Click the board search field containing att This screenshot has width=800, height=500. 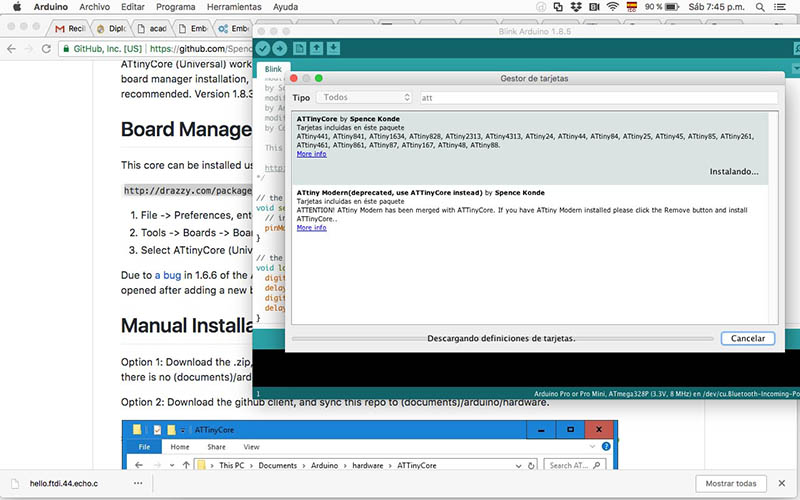tap(598, 97)
